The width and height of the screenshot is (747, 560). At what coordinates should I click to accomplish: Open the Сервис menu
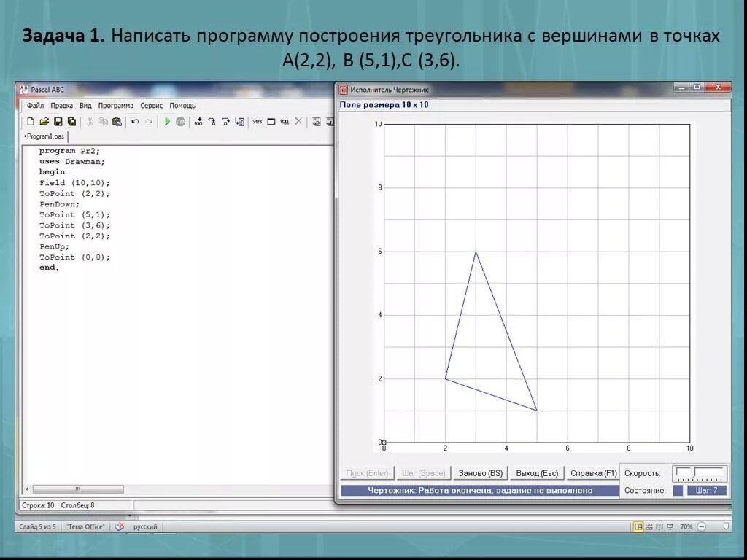pyautogui.click(x=152, y=106)
